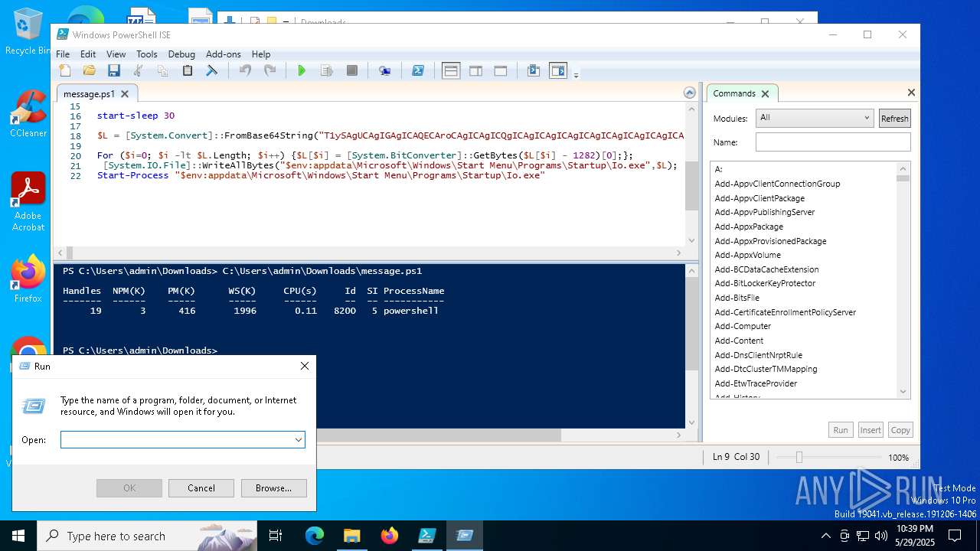This screenshot has height=551, width=980.
Task: Click the Copy icon in the toolbar
Action: tap(163, 70)
